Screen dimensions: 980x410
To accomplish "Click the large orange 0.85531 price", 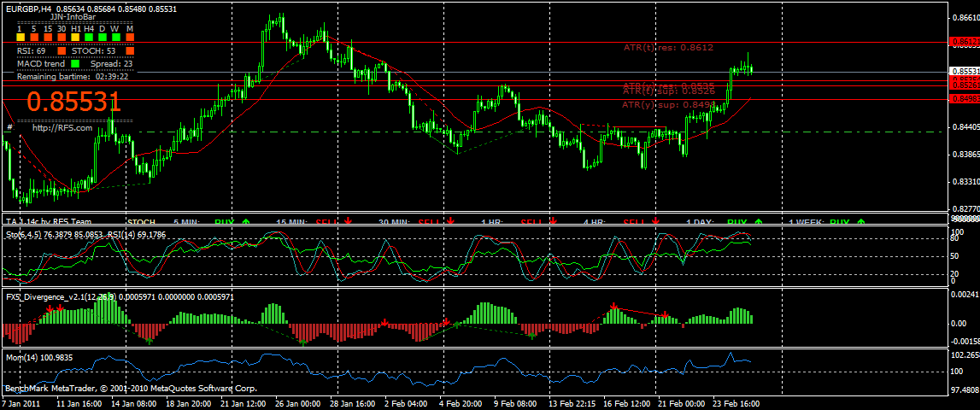I will click(x=73, y=102).
